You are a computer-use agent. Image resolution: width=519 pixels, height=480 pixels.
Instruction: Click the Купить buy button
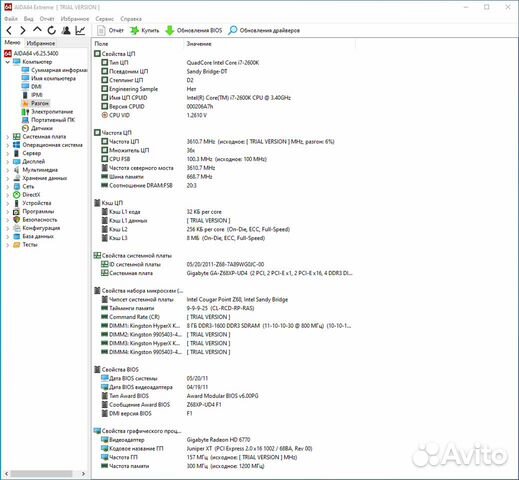(x=145, y=31)
